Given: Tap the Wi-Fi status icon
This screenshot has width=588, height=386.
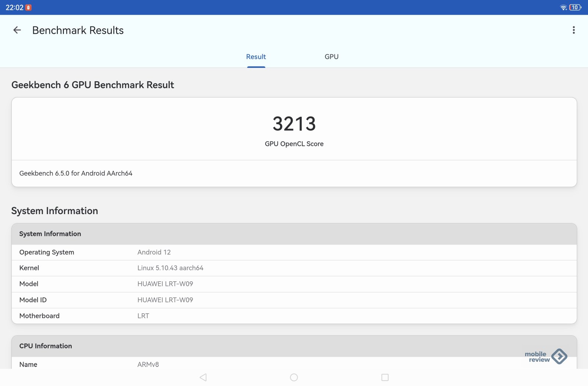Looking at the screenshot, I should tap(563, 7).
